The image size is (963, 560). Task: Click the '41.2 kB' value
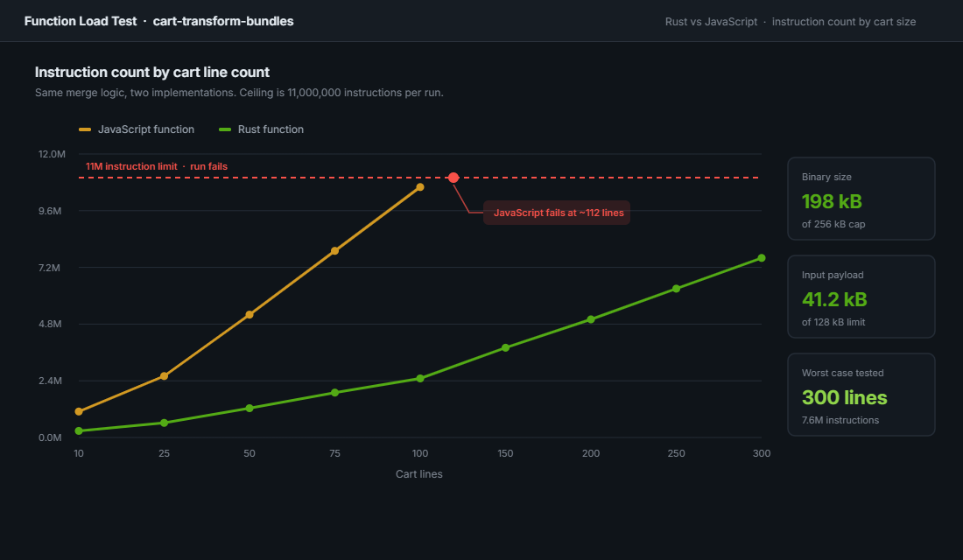(x=834, y=299)
